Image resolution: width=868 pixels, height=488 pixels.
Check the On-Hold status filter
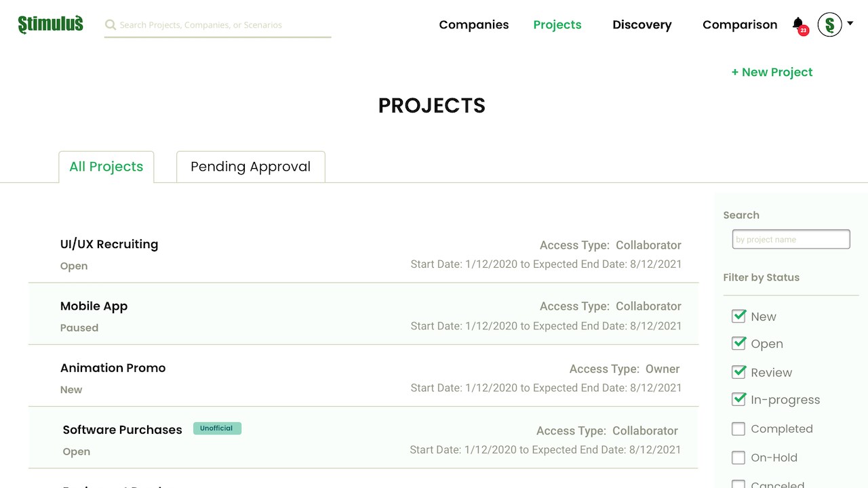739,457
